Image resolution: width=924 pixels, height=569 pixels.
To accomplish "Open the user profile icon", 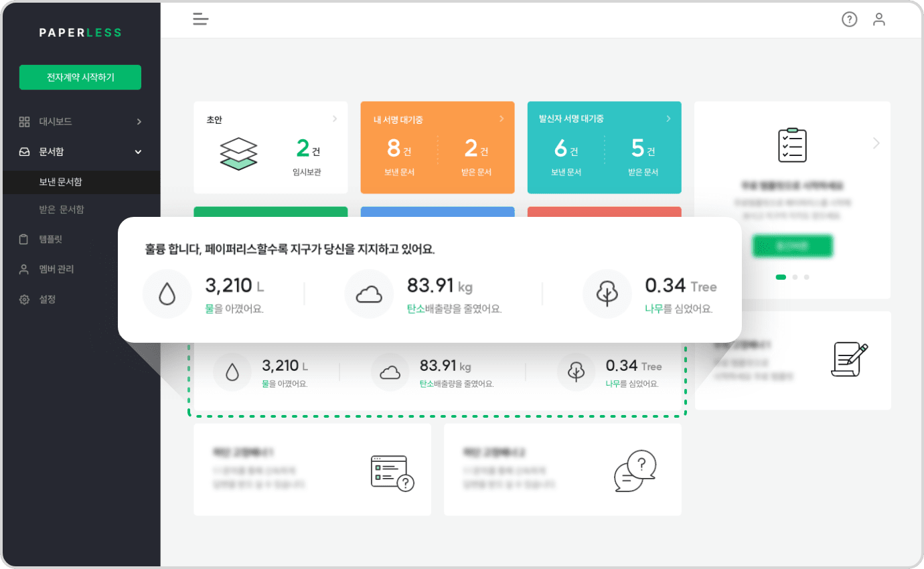I will (879, 19).
